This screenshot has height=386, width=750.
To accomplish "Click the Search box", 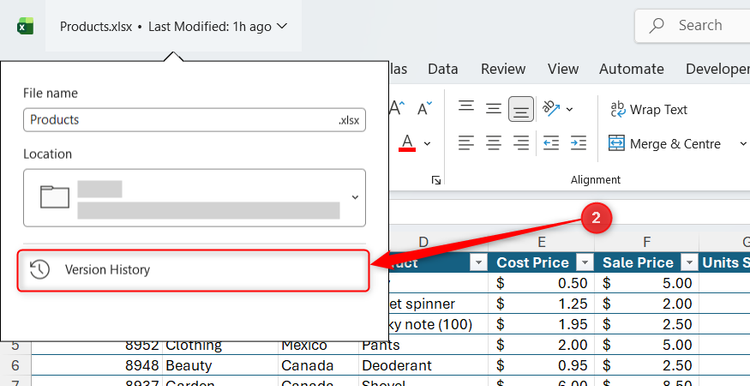I will pyautogui.click(x=693, y=25).
